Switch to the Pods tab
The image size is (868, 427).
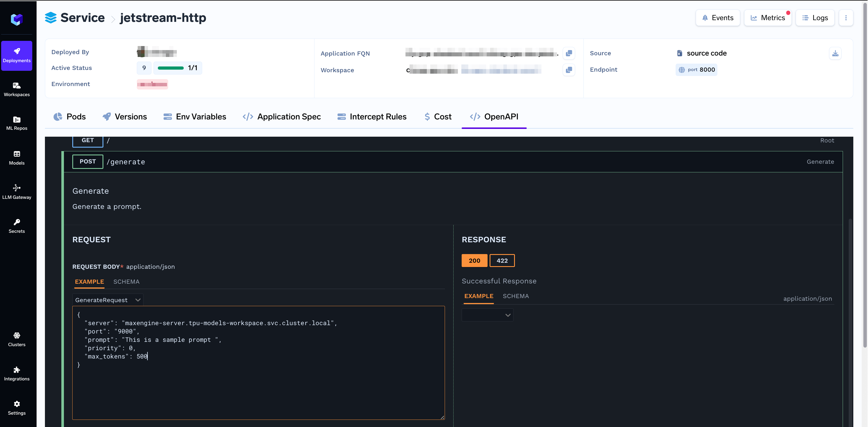tap(69, 117)
